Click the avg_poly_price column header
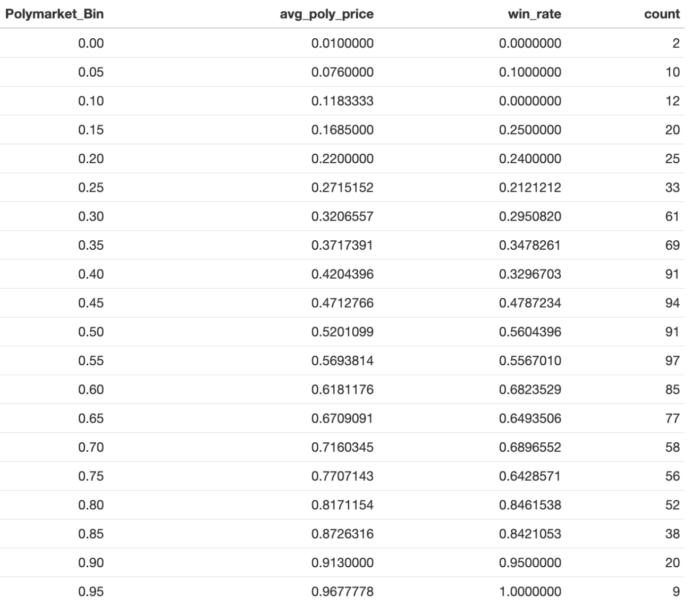Viewport: 700px width, 614px height. coord(326,14)
